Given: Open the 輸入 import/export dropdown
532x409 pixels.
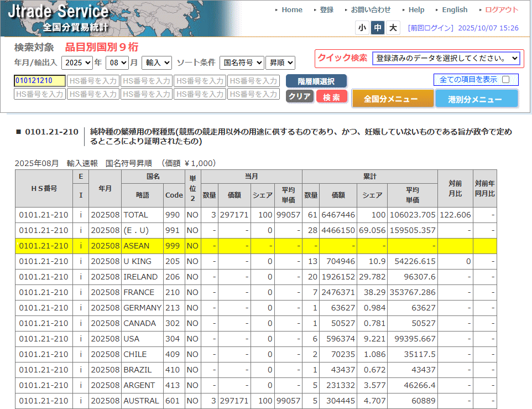Looking at the screenshot, I should [x=158, y=62].
